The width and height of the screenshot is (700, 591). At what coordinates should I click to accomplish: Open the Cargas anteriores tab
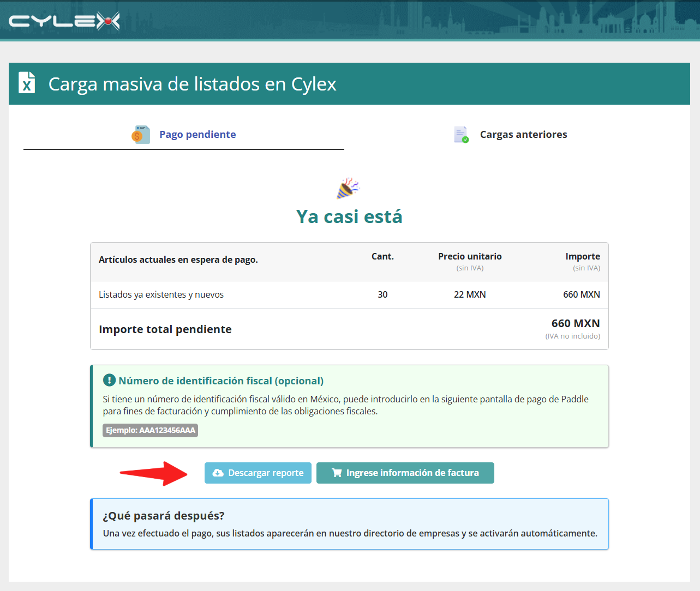(510, 135)
